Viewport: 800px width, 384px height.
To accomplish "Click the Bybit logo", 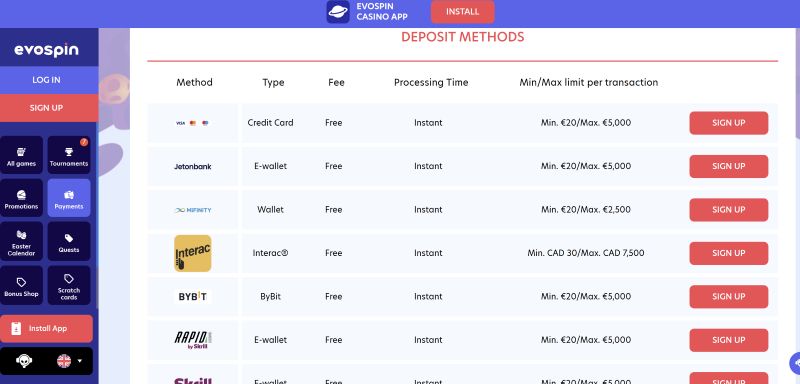I will (192, 296).
